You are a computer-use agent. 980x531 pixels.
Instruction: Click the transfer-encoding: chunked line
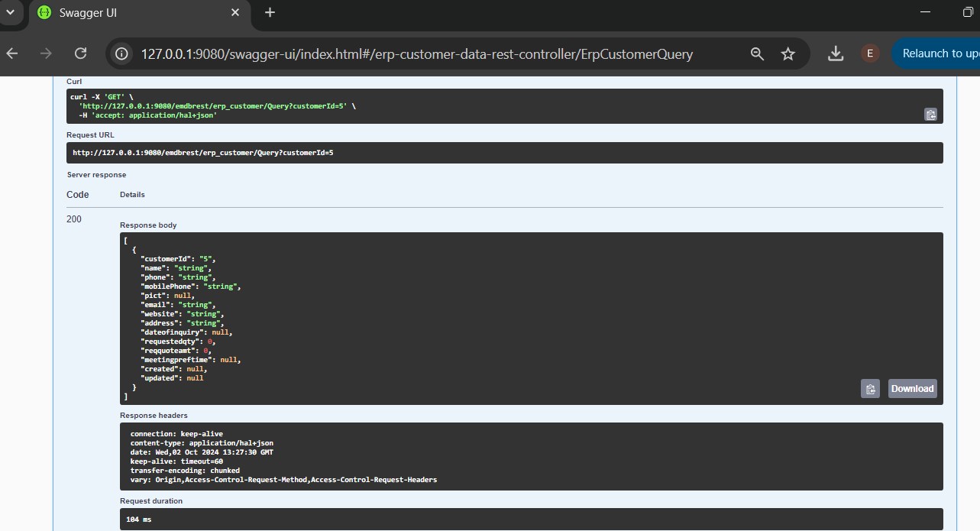[x=185, y=471]
